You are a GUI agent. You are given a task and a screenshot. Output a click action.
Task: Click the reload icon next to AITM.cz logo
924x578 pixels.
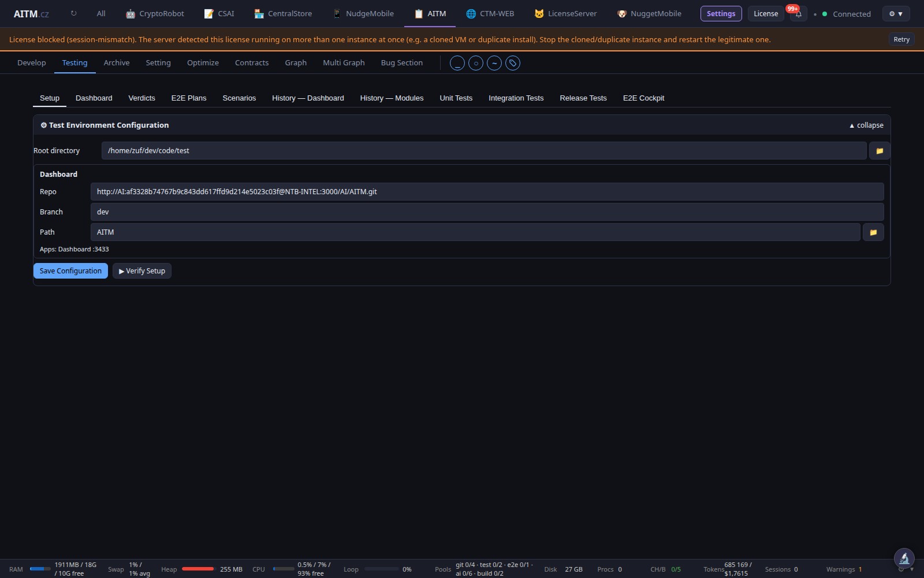tap(73, 13)
